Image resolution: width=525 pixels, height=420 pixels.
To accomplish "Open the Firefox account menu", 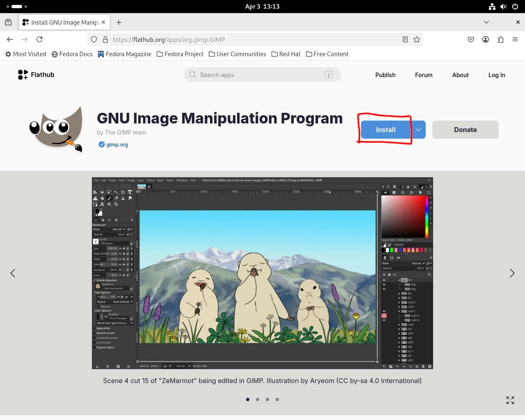I will click(486, 39).
